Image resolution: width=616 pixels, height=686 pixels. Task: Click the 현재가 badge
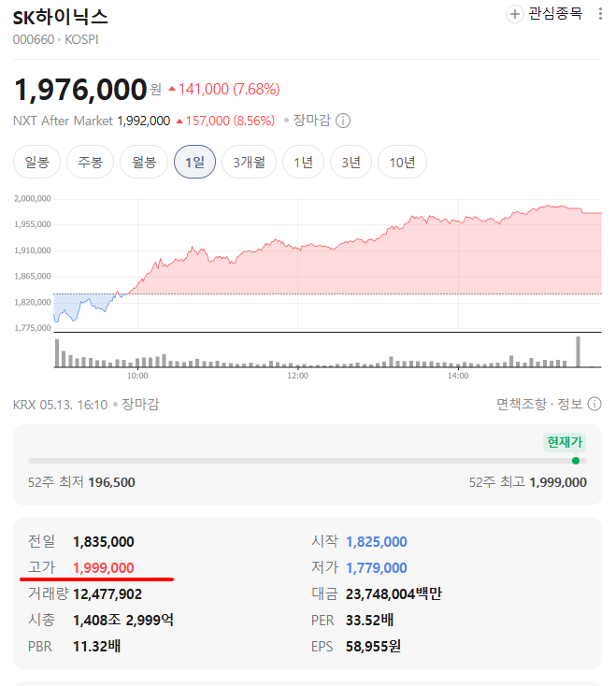pos(565,442)
